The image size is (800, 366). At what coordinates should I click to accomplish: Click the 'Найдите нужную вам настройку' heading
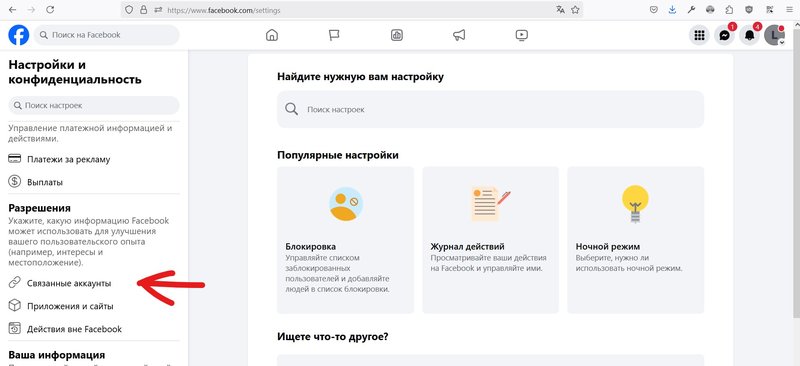(x=360, y=77)
